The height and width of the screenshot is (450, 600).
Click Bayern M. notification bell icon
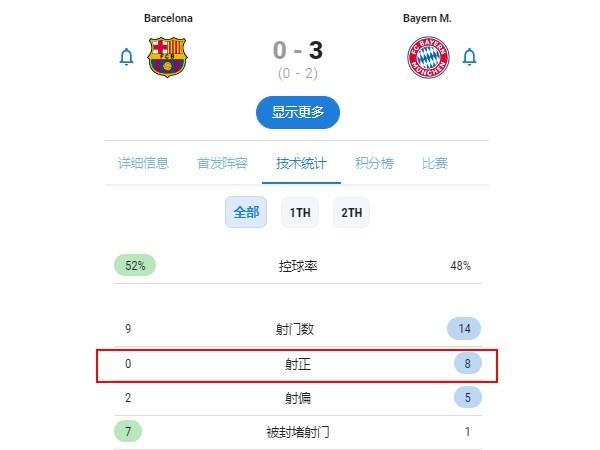(469, 57)
